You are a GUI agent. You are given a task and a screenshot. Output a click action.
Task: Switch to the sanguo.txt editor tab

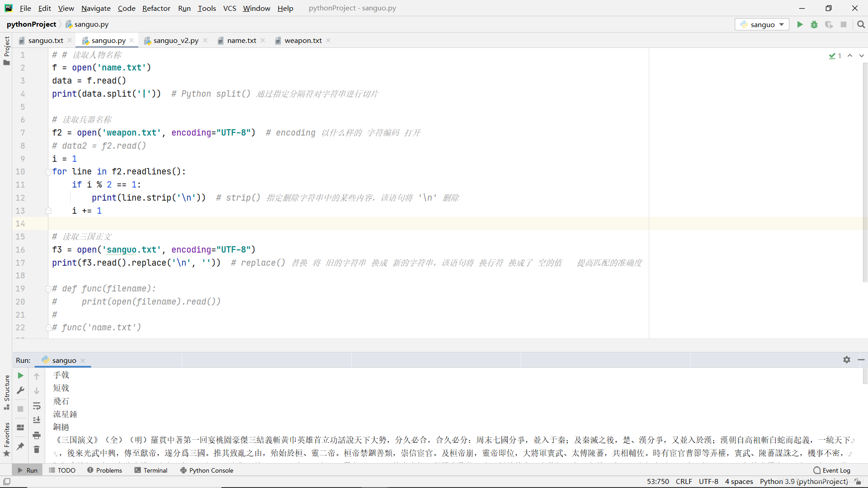tap(46, 41)
